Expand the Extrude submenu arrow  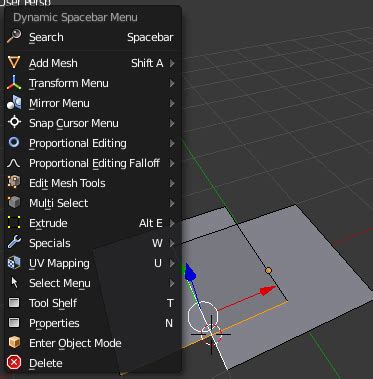point(172,223)
